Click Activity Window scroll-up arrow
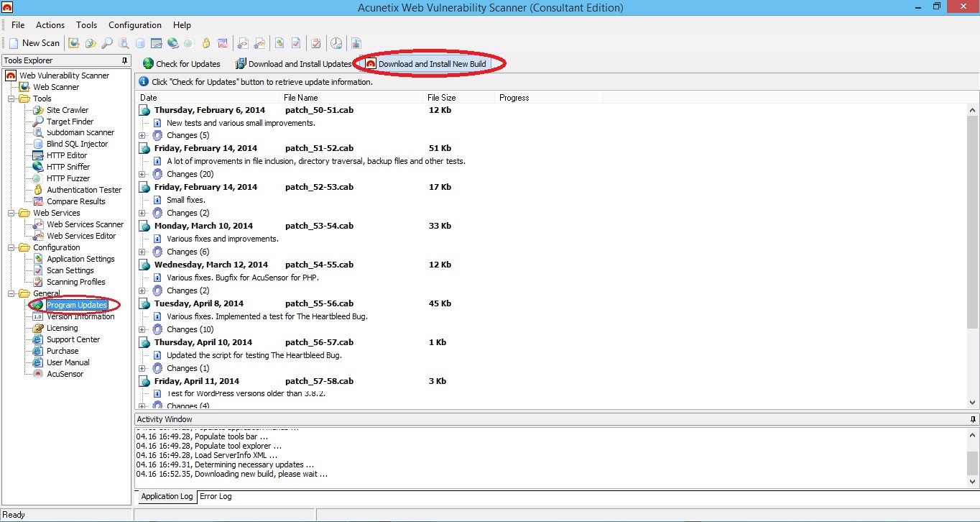The height and width of the screenshot is (522, 980). pos(973,435)
